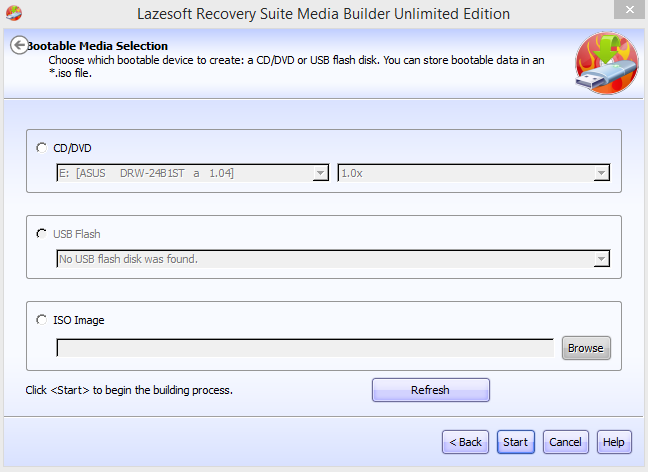This screenshot has width=648, height=472.
Task: Start the building process
Action: 516,442
